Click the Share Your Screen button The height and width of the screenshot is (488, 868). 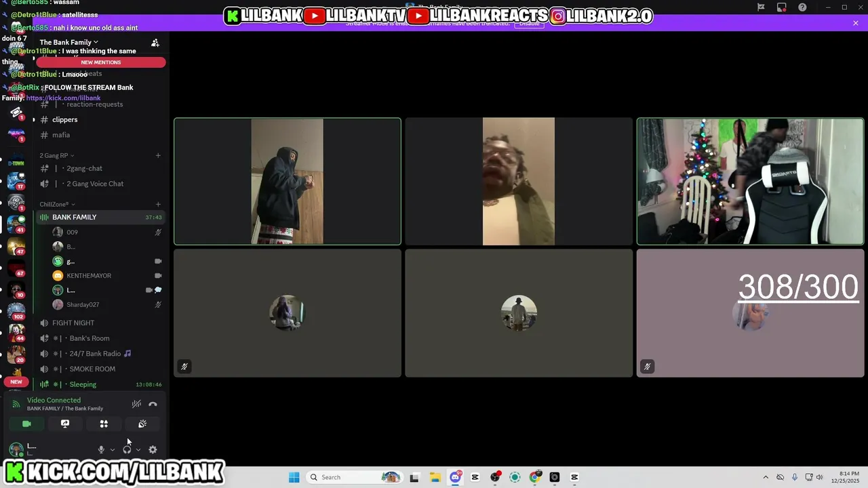pyautogui.click(x=65, y=424)
